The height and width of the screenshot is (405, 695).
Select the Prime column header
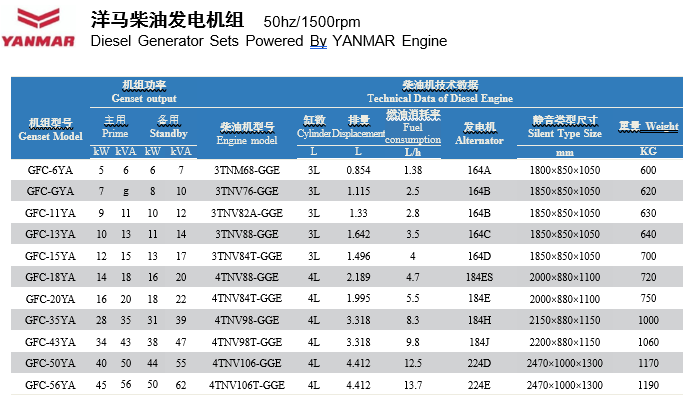pyautogui.click(x=115, y=127)
